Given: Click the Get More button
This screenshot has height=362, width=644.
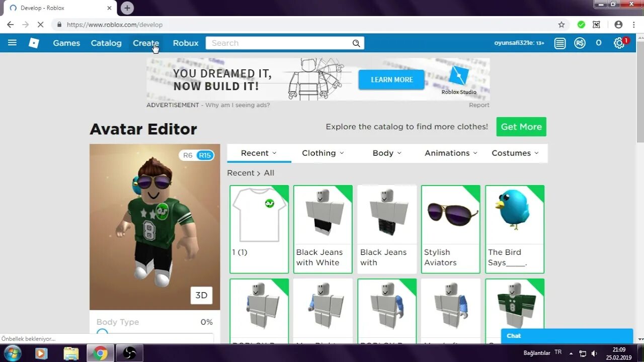Looking at the screenshot, I should point(521,127).
